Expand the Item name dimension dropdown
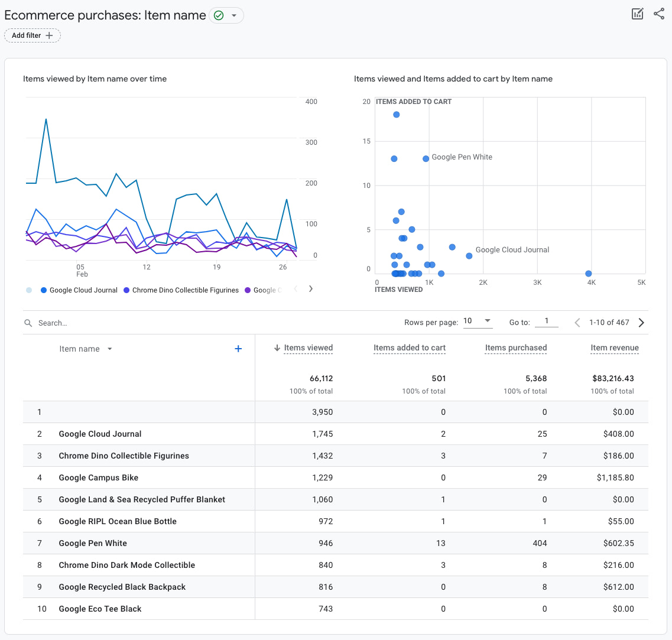The image size is (672, 640). click(x=109, y=349)
